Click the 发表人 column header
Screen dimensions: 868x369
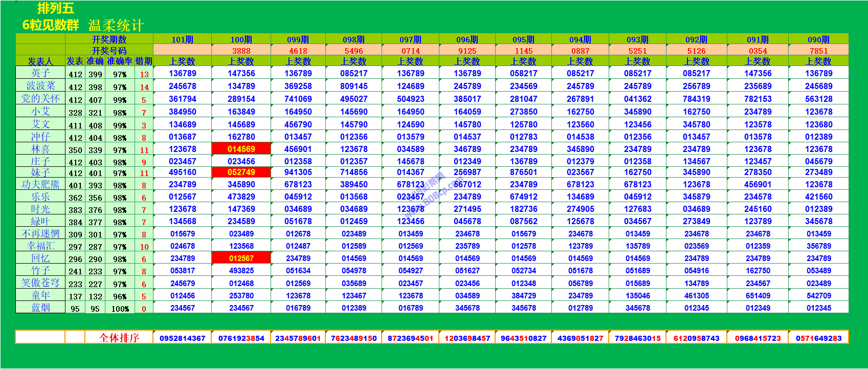coord(40,61)
